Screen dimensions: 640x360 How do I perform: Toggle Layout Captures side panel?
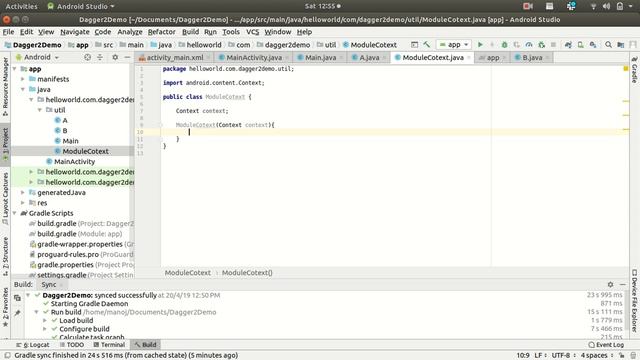point(5,198)
